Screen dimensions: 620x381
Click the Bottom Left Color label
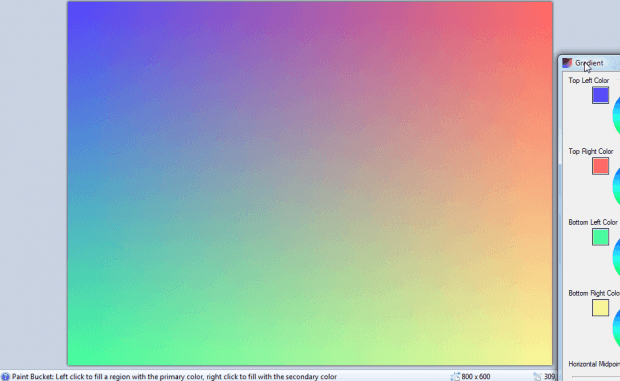593,222
